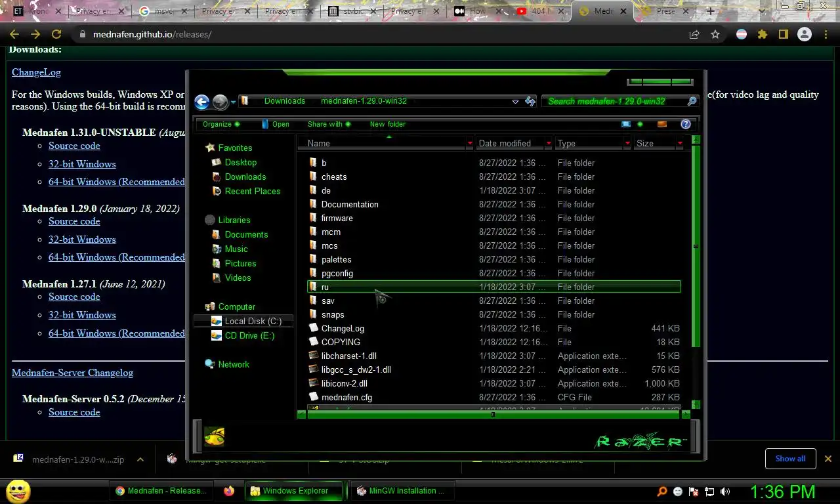Viewport: 840px width, 504px height.
Task: Click the vertical scrollbar of file list
Action: pyautogui.click(x=696, y=247)
